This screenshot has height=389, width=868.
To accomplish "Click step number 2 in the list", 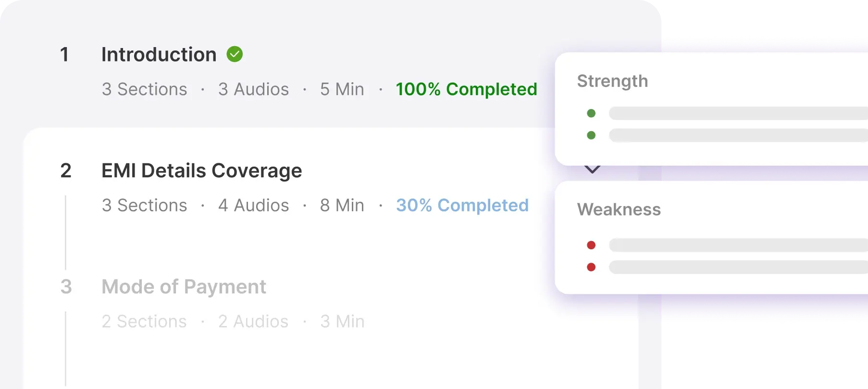I will click(x=66, y=170).
